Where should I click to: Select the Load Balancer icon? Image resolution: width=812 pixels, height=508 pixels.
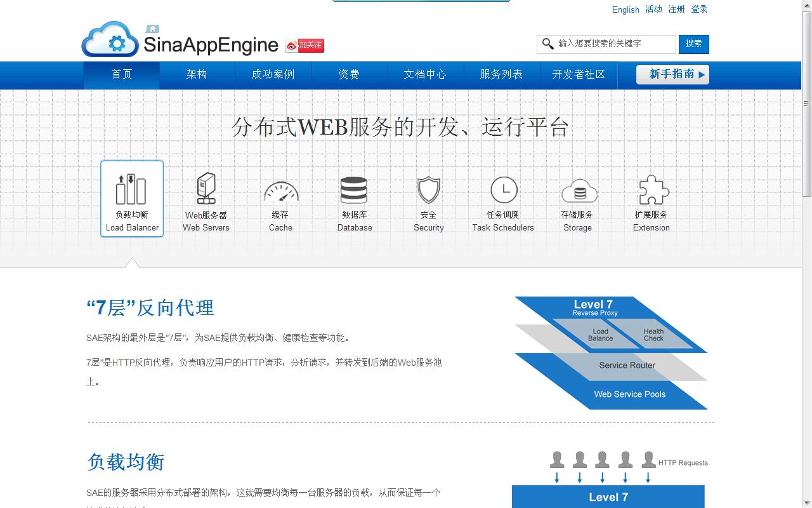pyautogui.click(x=131, y=189)
